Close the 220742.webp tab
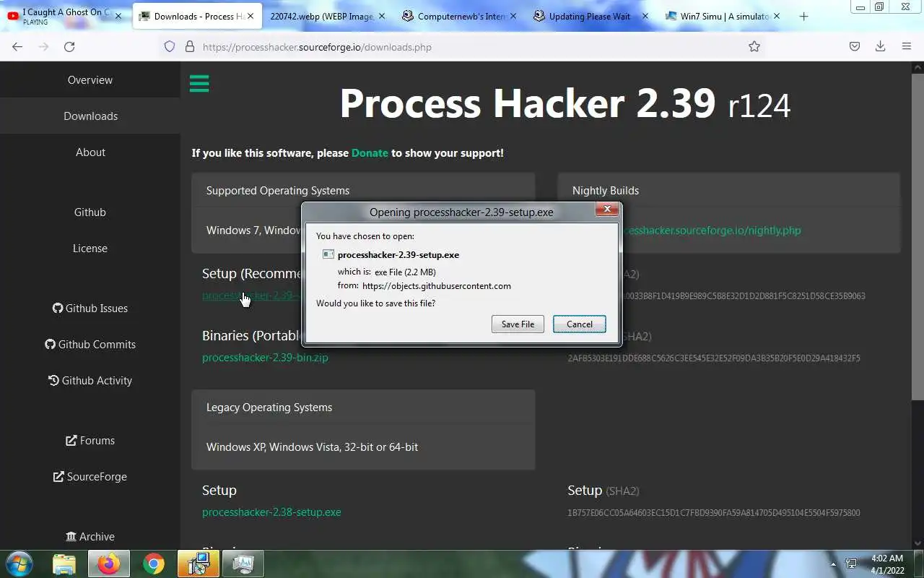Image resolution: width=924 pixels, height=578 pixels. [x=382, y=16]
